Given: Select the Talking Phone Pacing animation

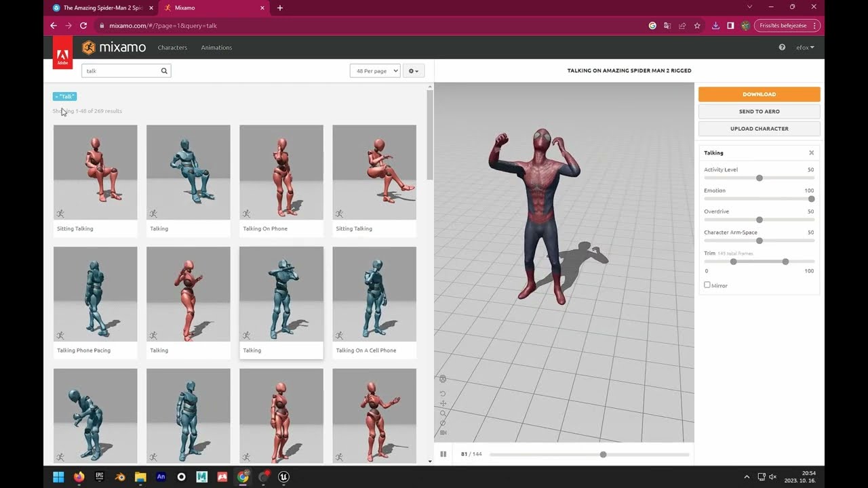Looking at the screenshot, I should tap(95, 303).
